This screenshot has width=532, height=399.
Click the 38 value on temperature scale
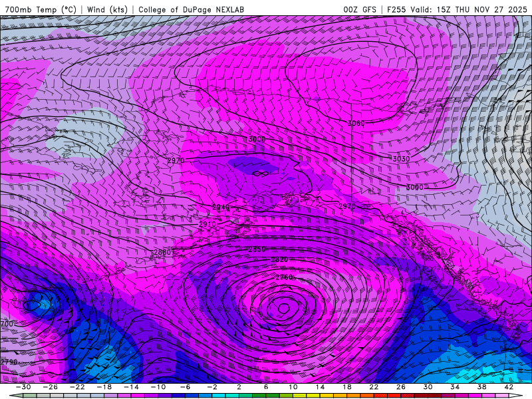(x=481, y=387)
